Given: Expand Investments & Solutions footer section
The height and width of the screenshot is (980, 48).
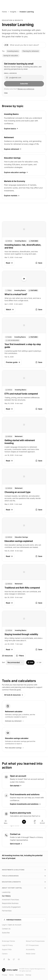Looking at the screenshot, I should [x=24, y=870].
